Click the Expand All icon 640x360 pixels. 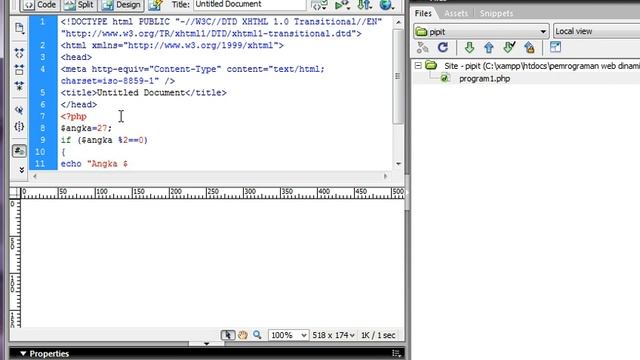19,85
